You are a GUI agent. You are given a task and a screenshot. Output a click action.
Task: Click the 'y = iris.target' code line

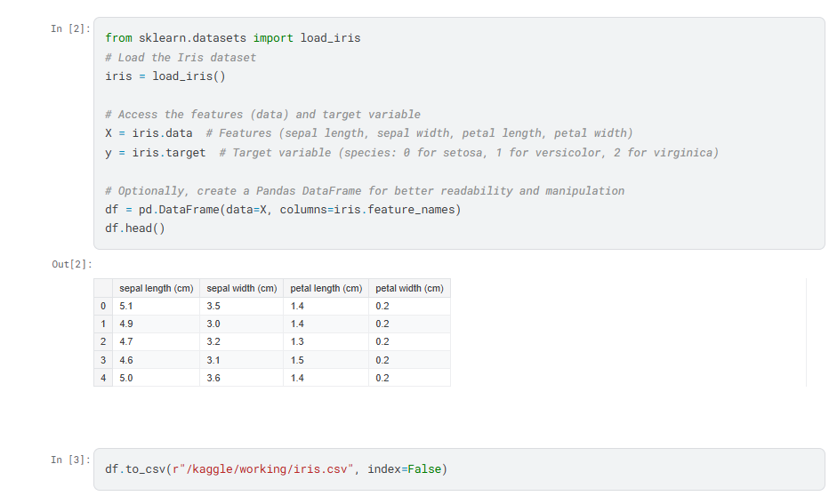155,153
